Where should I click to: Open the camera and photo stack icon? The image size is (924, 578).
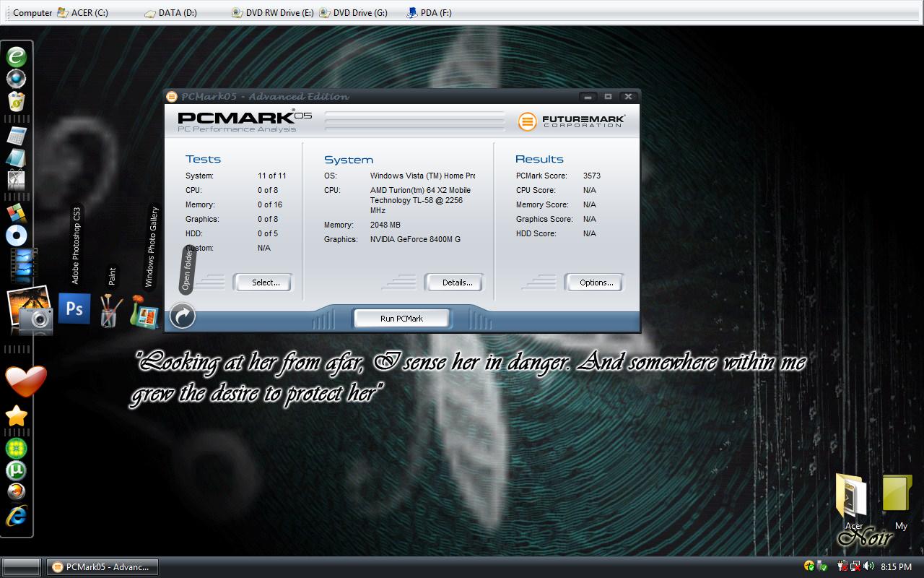[x=30, y=311]
